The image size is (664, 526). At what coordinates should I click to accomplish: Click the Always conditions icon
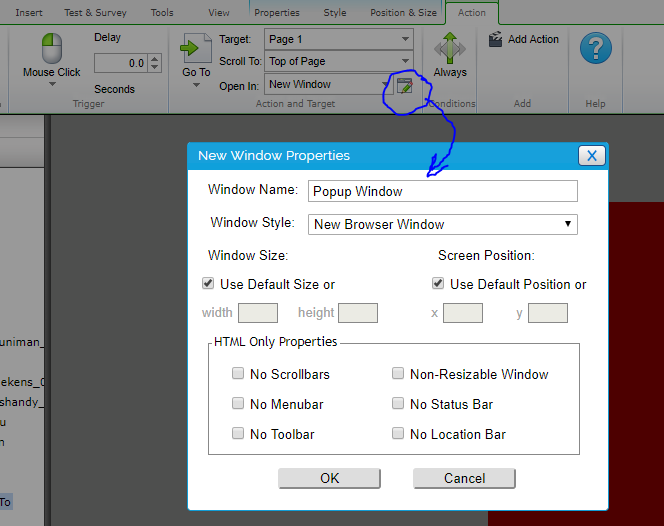point(450,48)
